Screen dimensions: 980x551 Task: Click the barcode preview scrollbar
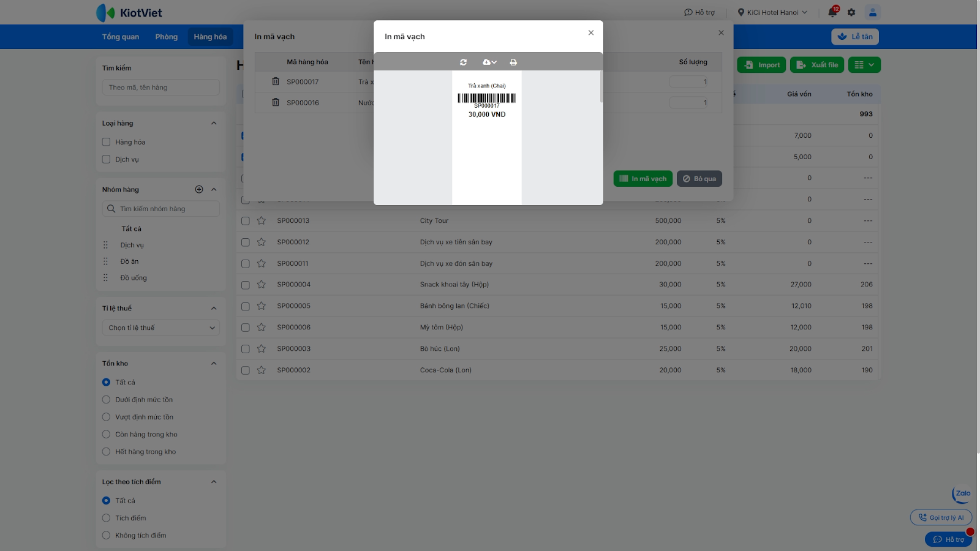pyautogui.click(x=601, y=86)
